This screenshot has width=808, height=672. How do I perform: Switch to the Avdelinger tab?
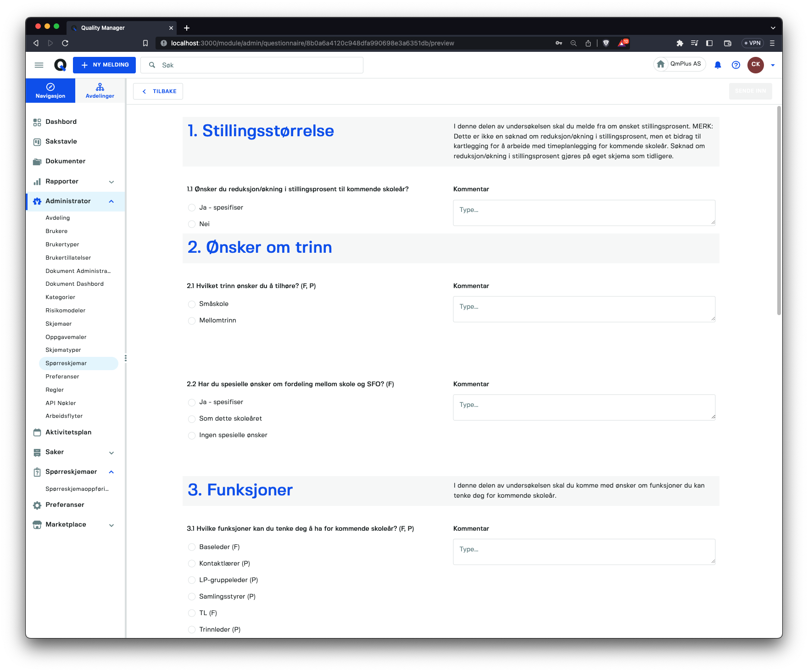(x=100, y=91)
